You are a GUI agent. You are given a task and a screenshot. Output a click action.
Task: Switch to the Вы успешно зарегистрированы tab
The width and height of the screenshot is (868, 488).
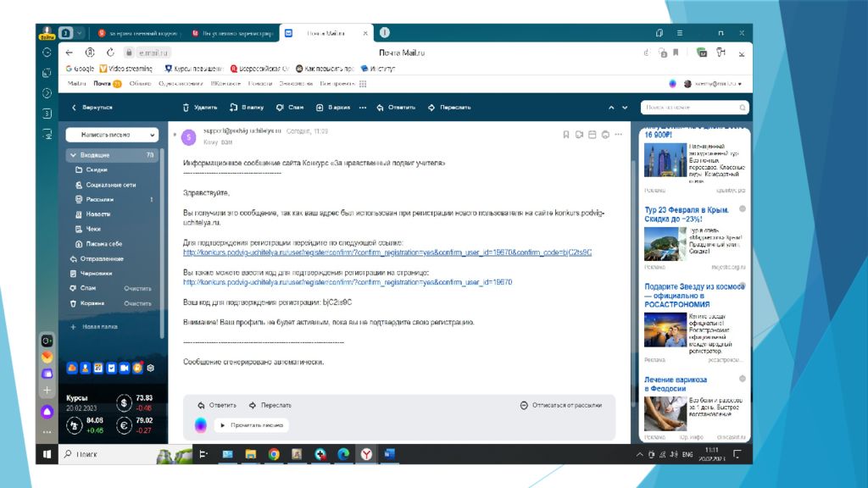tap(232, 33)
